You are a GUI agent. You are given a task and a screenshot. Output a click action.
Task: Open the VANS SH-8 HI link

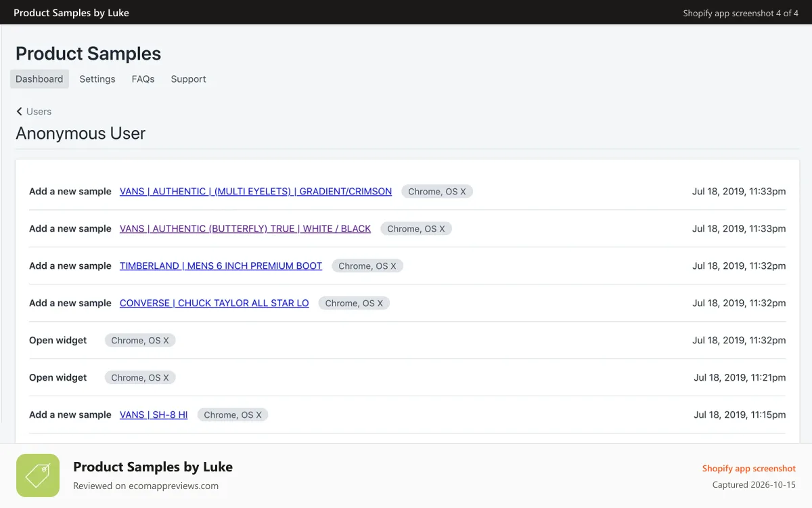click(154, 415)
